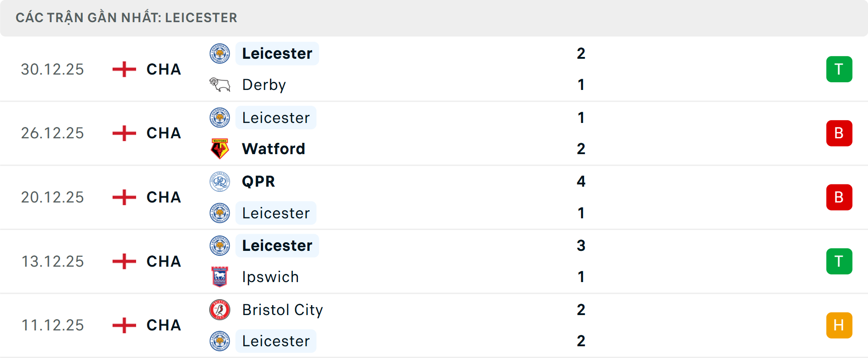Click the Watford club badge
This screenshot has height=358, width=868.
click(x=219, y=149)
